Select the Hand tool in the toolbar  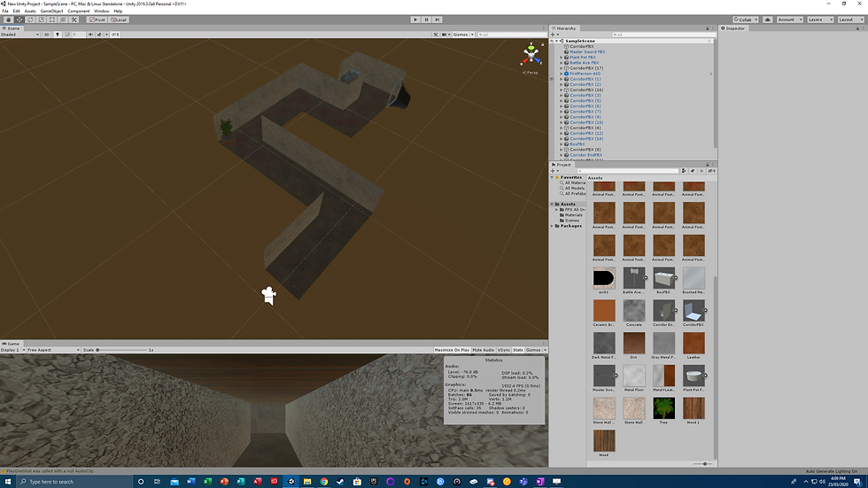pos(8,19)
